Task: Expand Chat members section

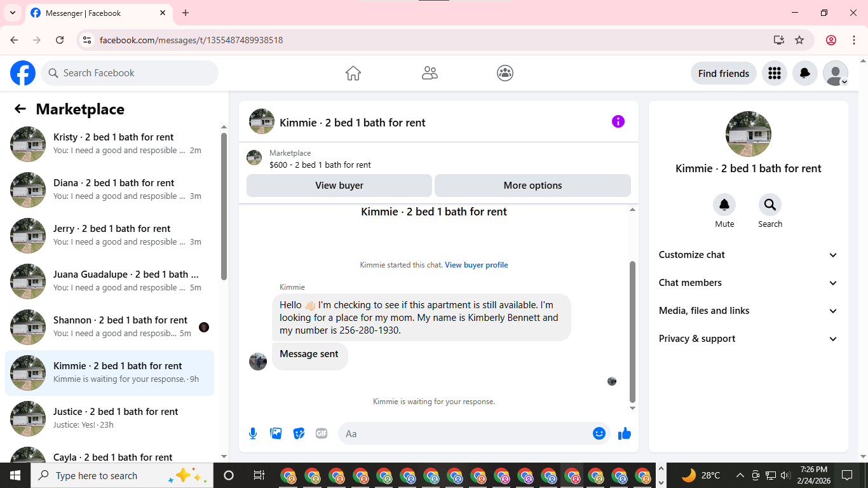Action: (x=749, y=283)
